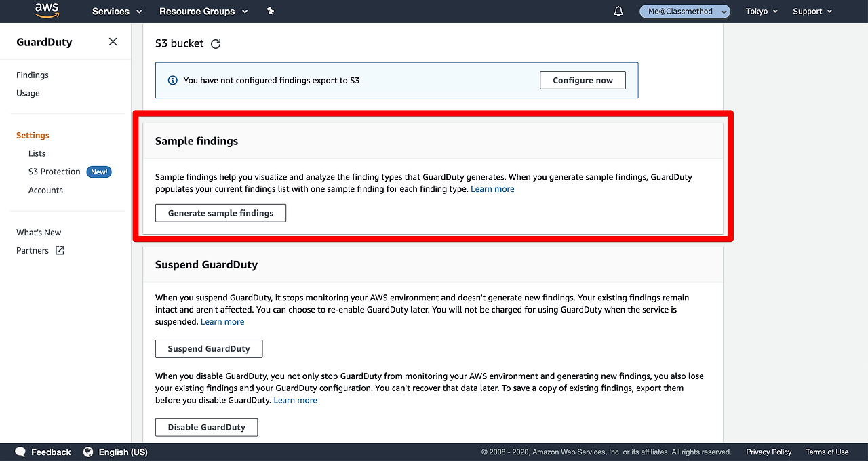Open the Feedback link
Image resolution: width=868 pixels, height=461 pixels.
pos(51,452)
